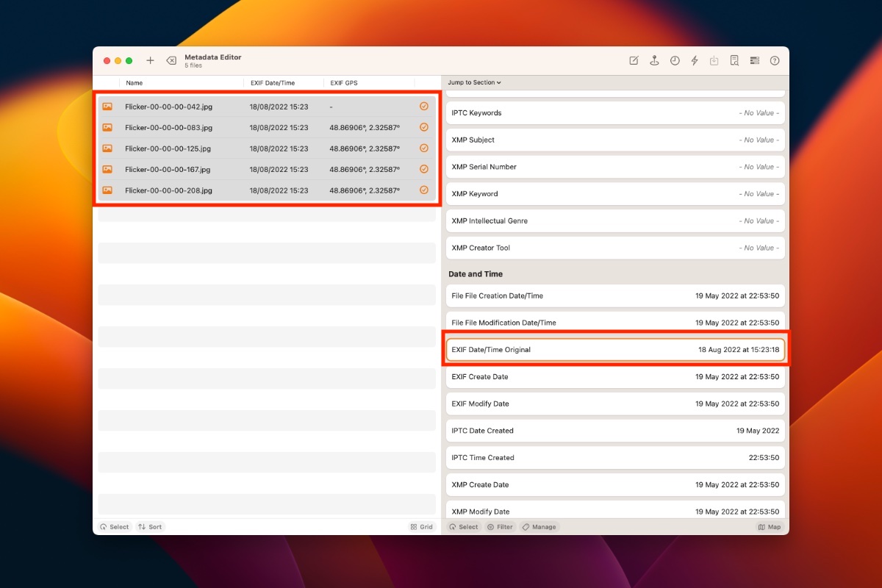Click the Date and Time section heading
Viewport: 882px width, 588px height.
(476, 273)
